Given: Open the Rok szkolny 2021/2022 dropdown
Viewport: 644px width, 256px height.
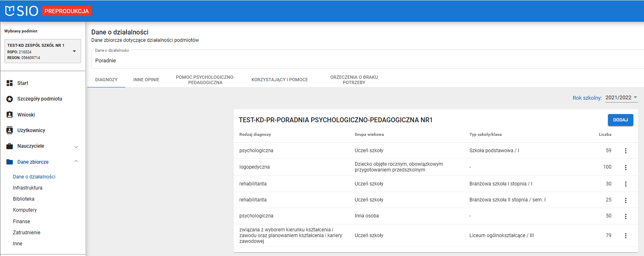Looking at the screenshot, I should 621,98.
